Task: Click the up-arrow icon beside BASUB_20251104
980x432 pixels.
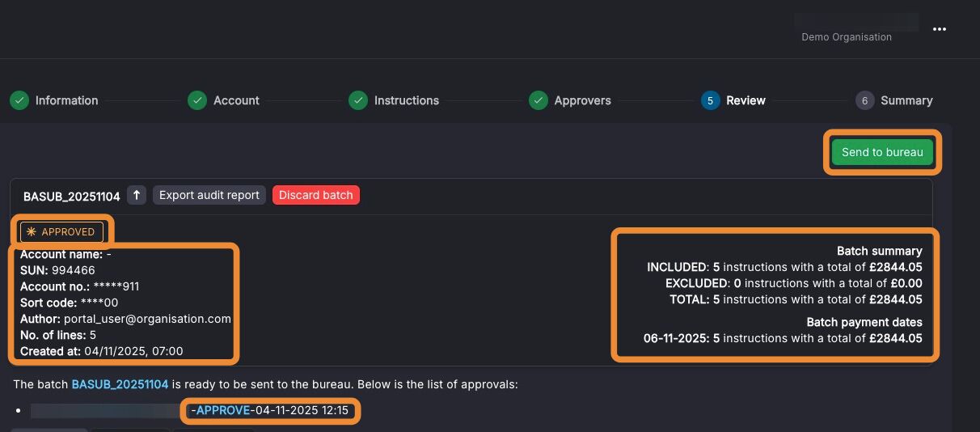Action: coord(137,195)
